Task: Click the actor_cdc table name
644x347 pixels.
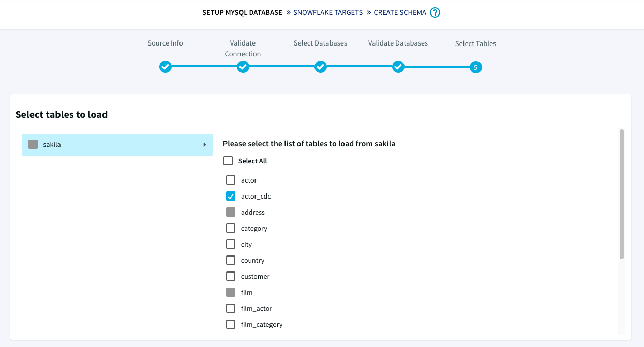Action: point(256,196)
